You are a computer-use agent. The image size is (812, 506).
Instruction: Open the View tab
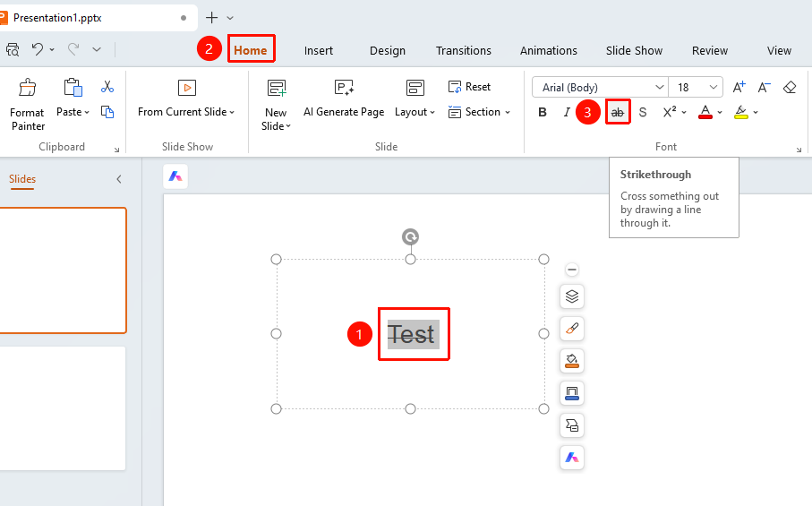(779, 50)
